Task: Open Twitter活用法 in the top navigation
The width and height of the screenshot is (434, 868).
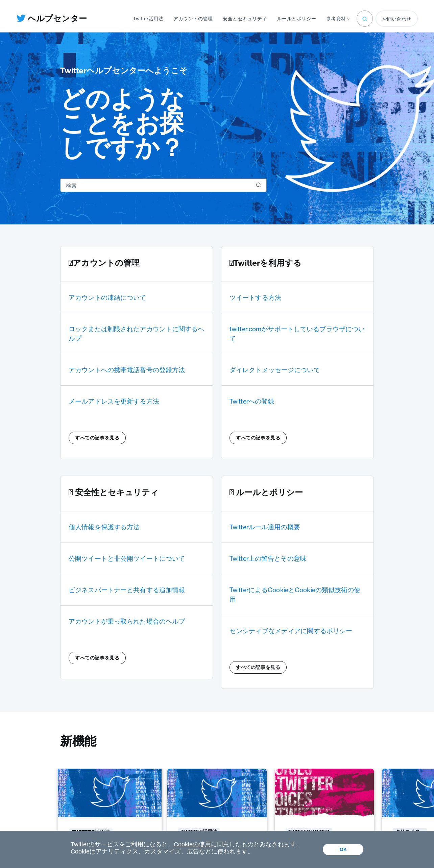Action: pyautogui.click(x=148, y=19)
